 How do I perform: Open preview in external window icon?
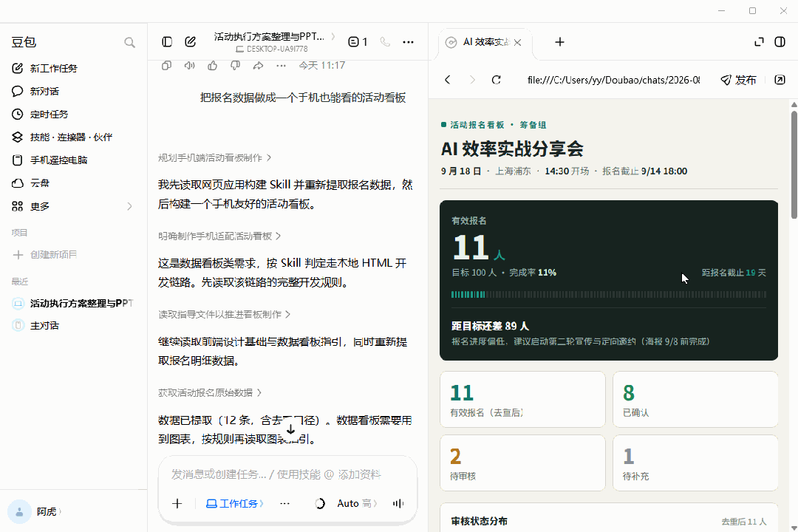pos(780,80)
